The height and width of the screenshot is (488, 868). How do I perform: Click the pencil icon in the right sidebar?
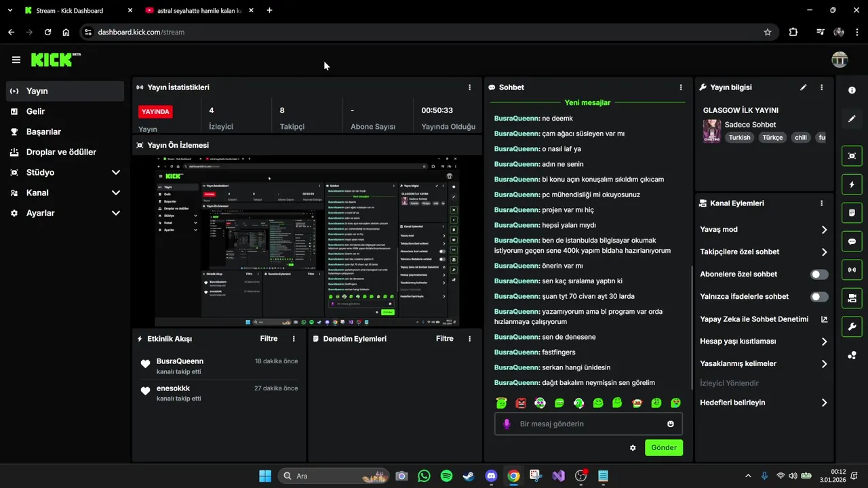852,119
